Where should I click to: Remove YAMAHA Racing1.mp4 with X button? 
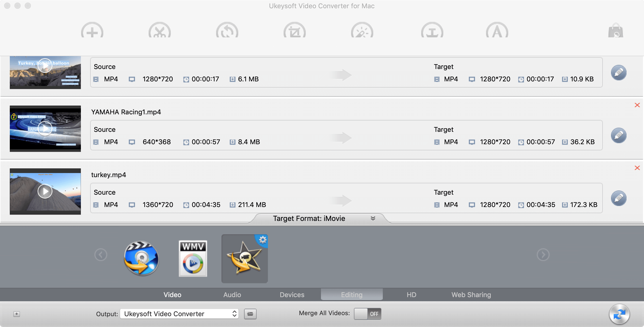[x=637, y=105]
